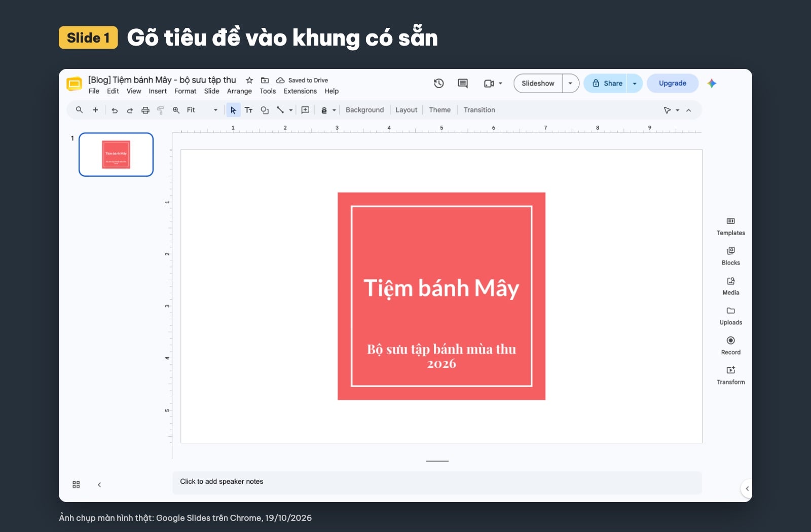
Task: Open the Blocks side panel
Action: click(731, 256)
